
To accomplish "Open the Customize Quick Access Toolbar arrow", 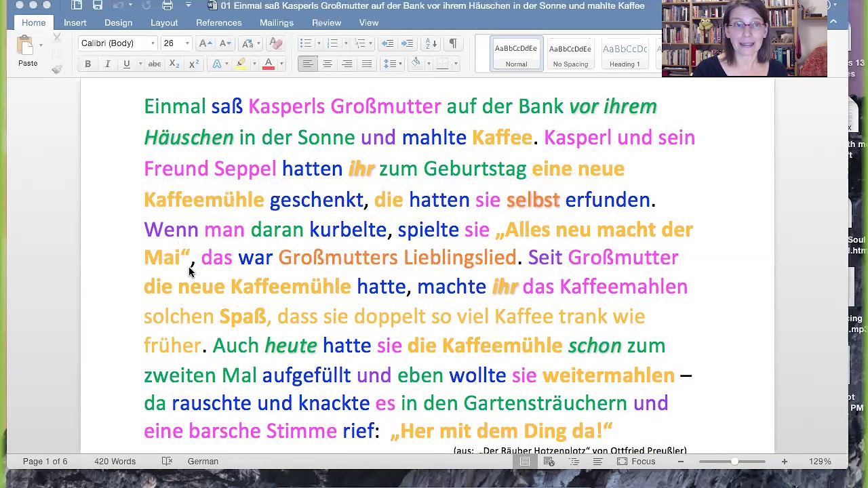I will tap(189, 5).
